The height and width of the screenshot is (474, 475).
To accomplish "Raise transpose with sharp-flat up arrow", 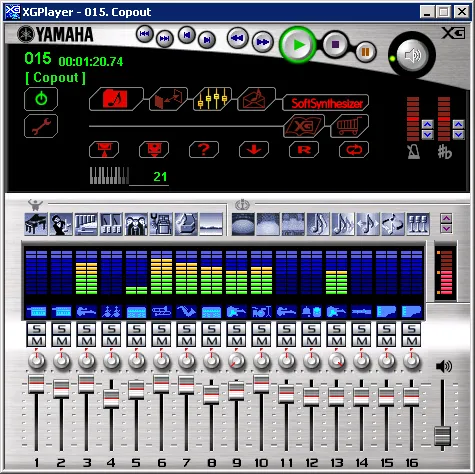I will (x=458, y=125).
